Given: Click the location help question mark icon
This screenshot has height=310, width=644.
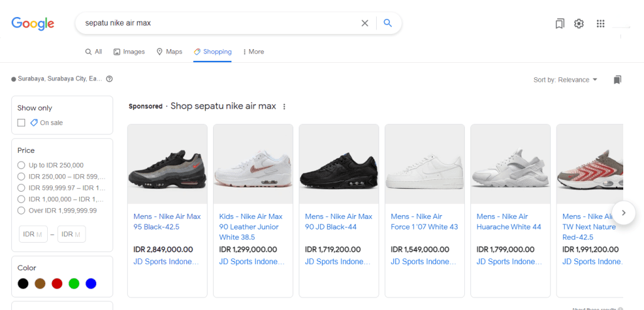Looking at the screenshot, I should pos(109,79).
